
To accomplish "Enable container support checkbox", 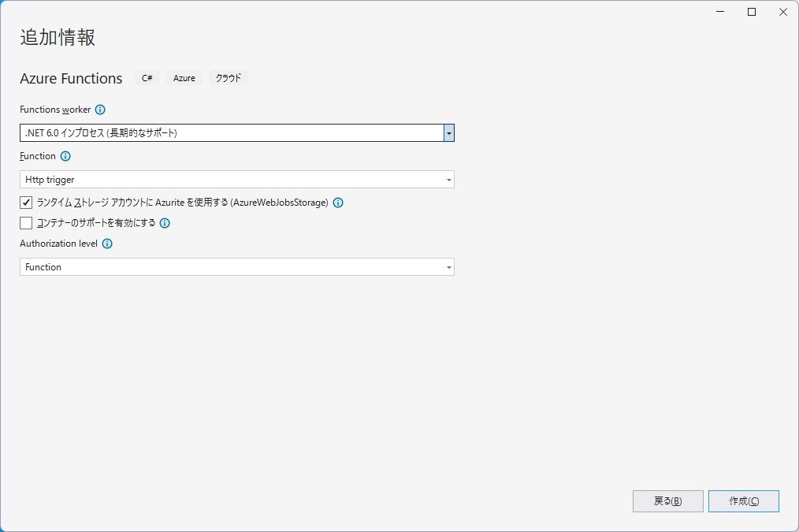I will pyautogui.click(x=26, y=223).
